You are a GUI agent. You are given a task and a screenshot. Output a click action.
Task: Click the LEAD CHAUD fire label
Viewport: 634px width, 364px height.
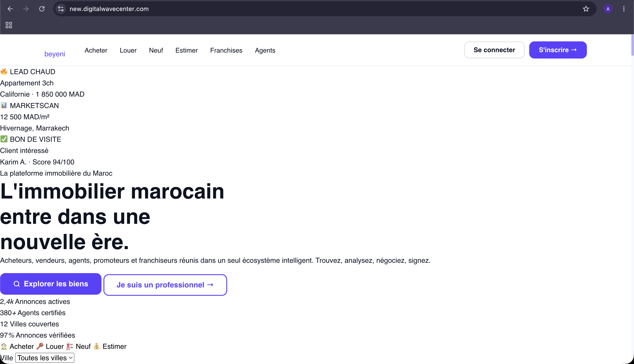tap(28, 72)
